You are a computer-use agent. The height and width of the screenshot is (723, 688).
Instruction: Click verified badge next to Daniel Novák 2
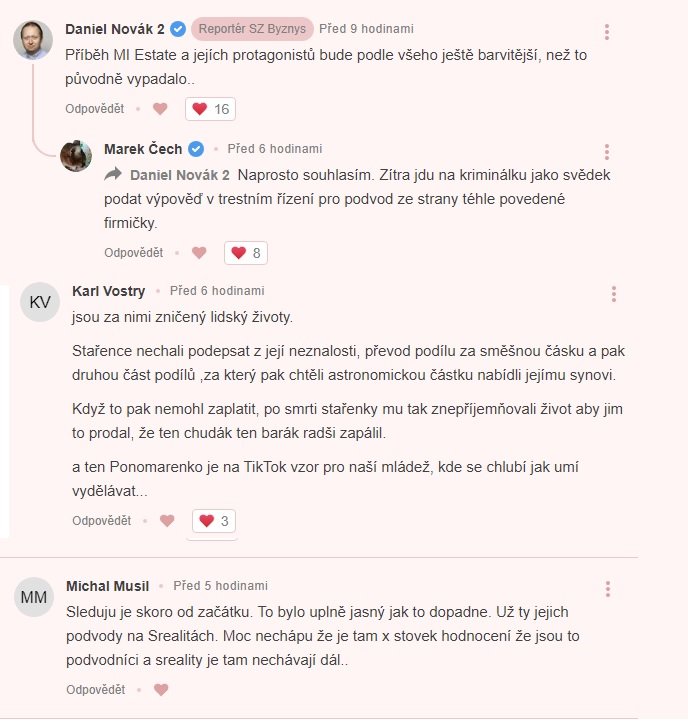point(178,29)
